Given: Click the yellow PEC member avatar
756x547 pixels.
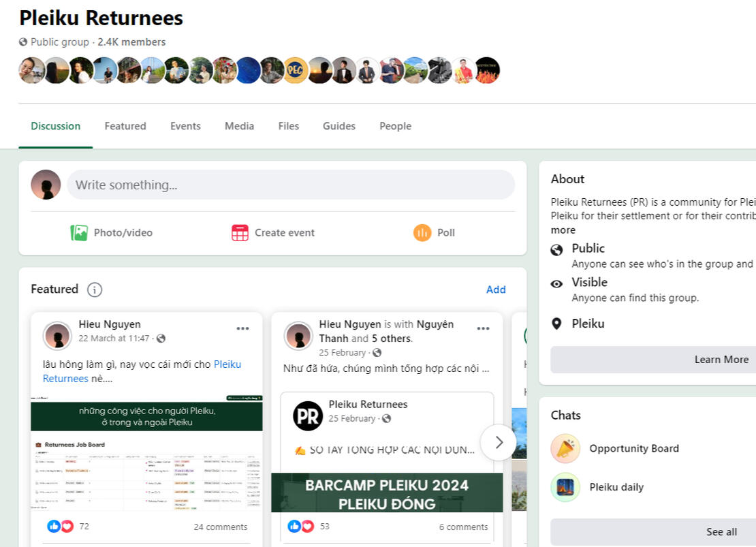Looking at the screenshot, I should 295,70.
